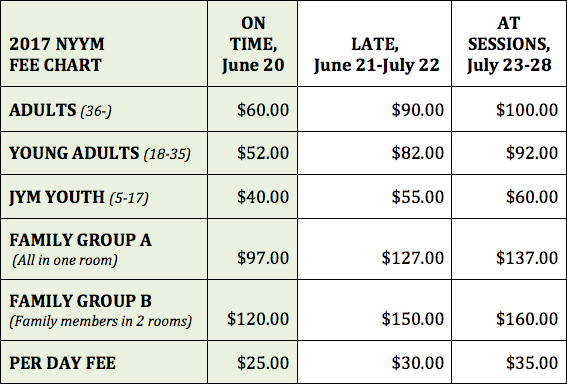Click the $52.00 young adults fee

pos(263,153)
